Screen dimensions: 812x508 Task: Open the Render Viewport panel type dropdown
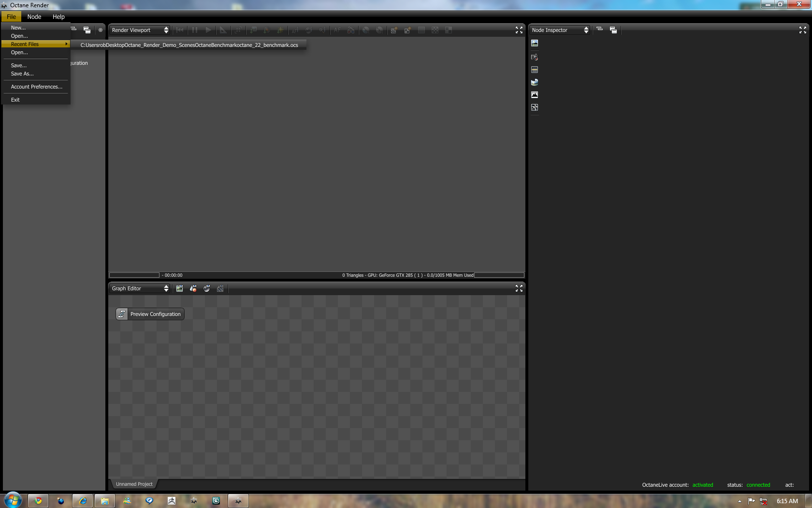tap(140, 30)
